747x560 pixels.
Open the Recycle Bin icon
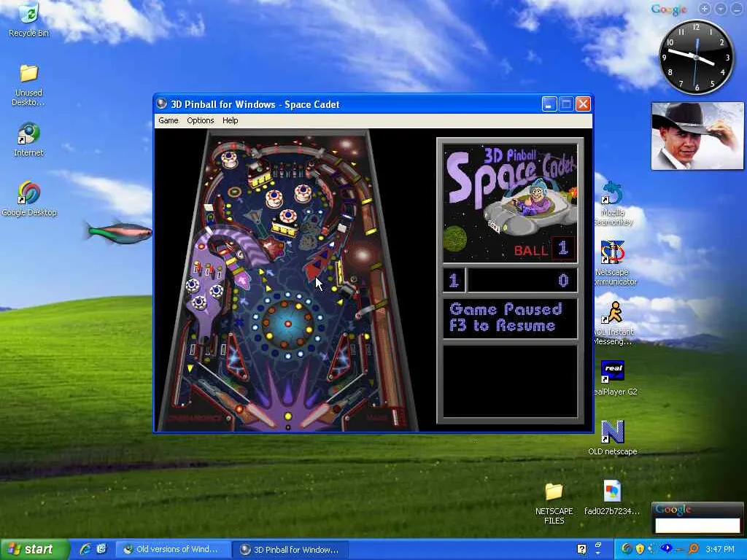pyautogui.click(x=28, y=19)
